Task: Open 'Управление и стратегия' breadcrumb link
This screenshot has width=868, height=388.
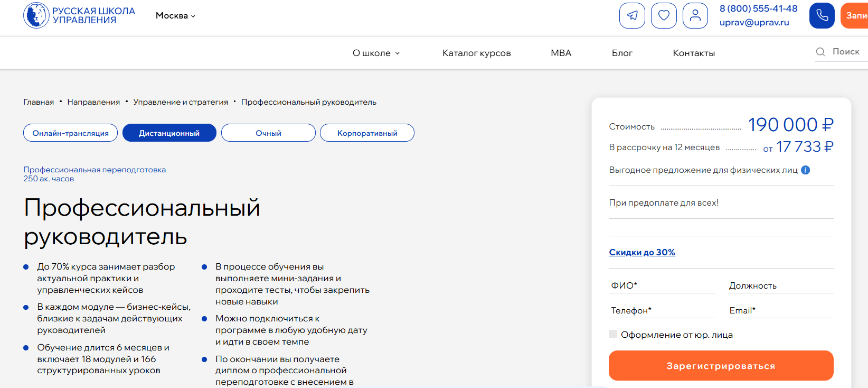Action: [x=181, y=102]
